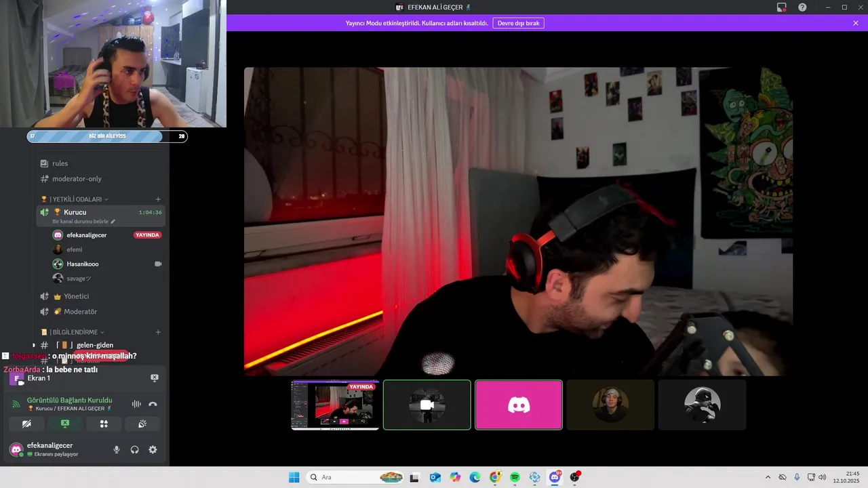Toggle headphones deafen in user panel
The height and width of the screenshot is (488, 868).
coord(134,449)
